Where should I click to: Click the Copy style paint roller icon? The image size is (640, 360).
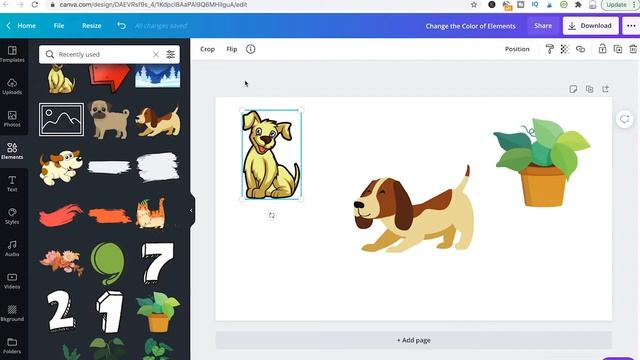tap(549, 49)
